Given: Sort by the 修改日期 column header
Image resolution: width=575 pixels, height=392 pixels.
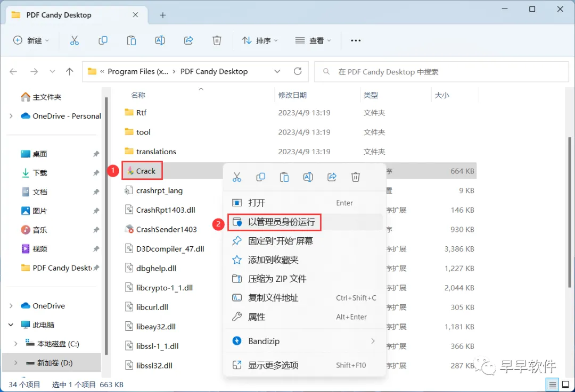Looking at the screenshot, I should pos(292,95).
